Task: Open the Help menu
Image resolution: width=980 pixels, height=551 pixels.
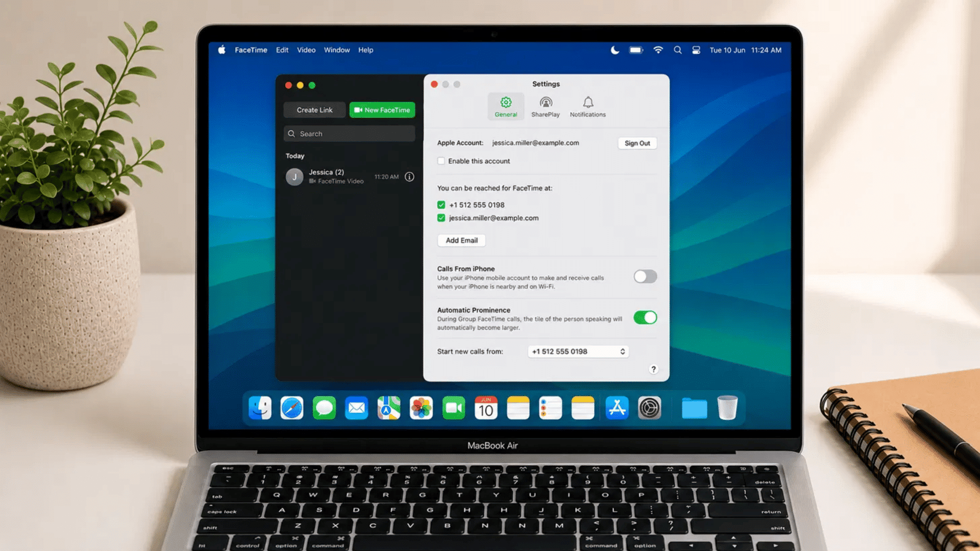Action: (365, 50)
